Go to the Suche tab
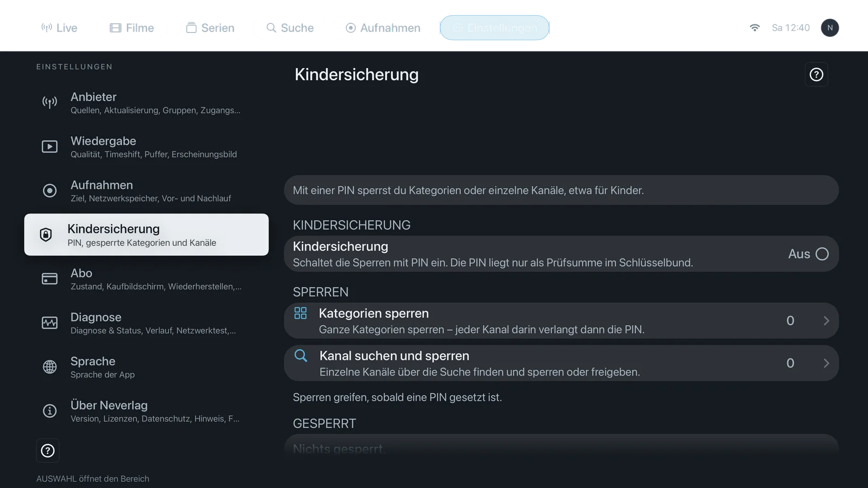This screenshot has height=488, width=868. point(290,28)
